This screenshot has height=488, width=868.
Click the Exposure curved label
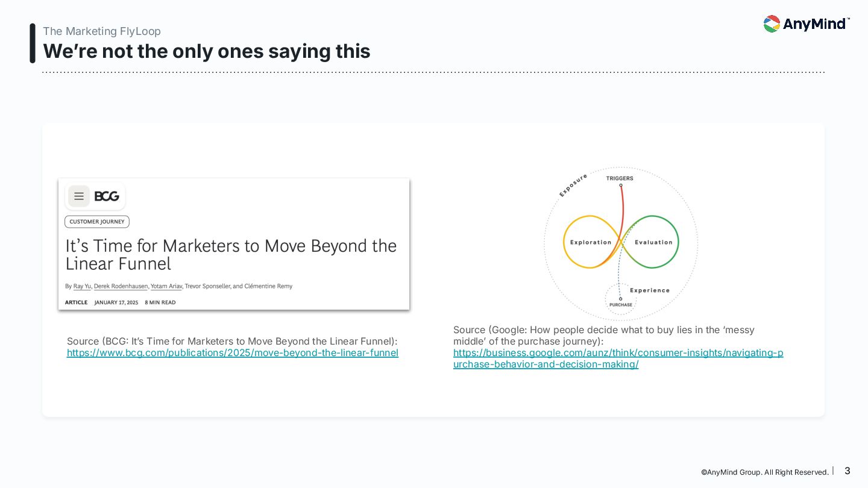pos(573,186)
